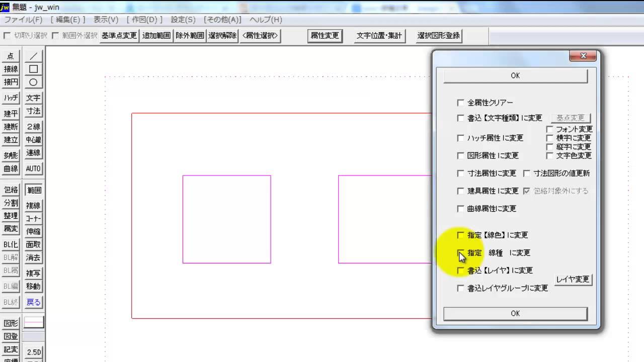Select the ハッチ hatch tool

(11, 98)
